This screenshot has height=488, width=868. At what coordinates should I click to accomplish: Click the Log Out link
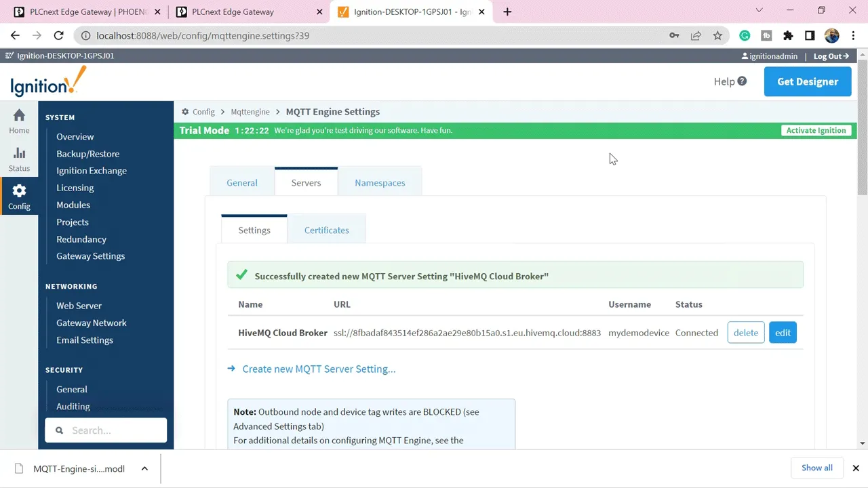[831, 56]
